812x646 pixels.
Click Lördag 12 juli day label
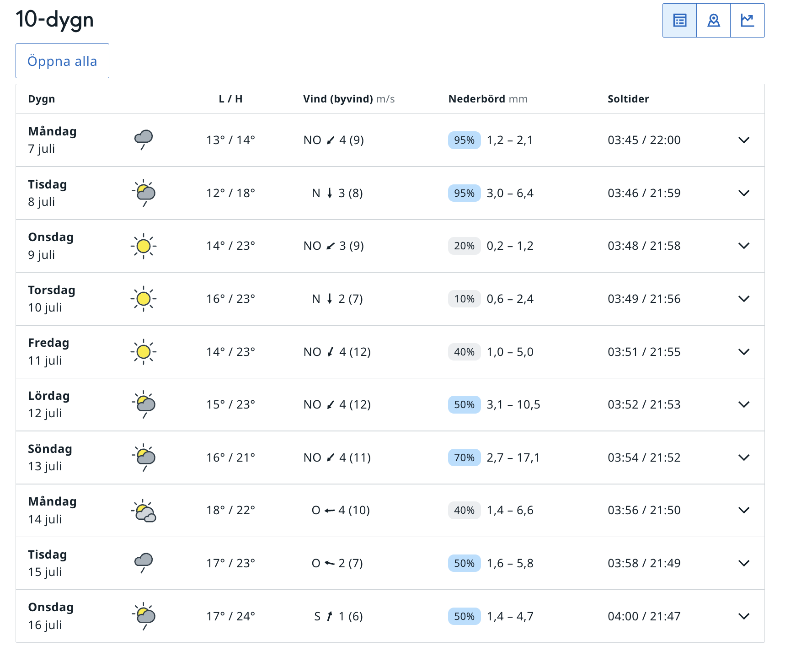(49, 404)
